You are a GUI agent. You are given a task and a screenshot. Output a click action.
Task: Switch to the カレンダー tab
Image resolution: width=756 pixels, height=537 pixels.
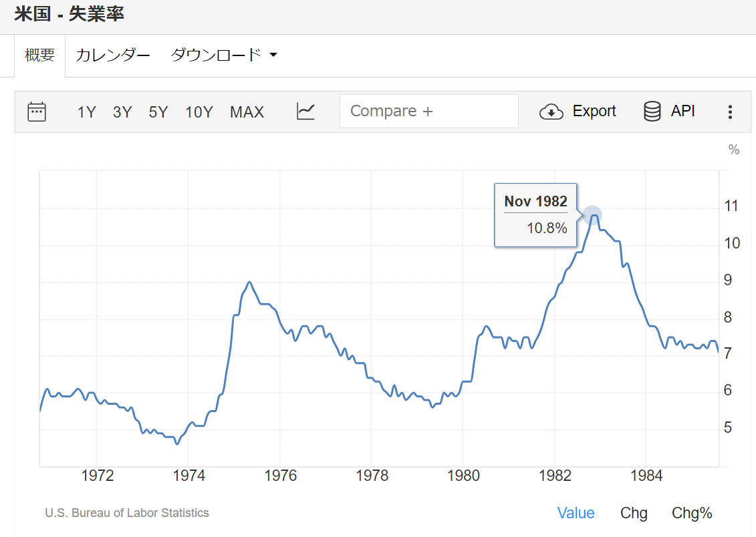pyautogui.click(x=113, y=55)
